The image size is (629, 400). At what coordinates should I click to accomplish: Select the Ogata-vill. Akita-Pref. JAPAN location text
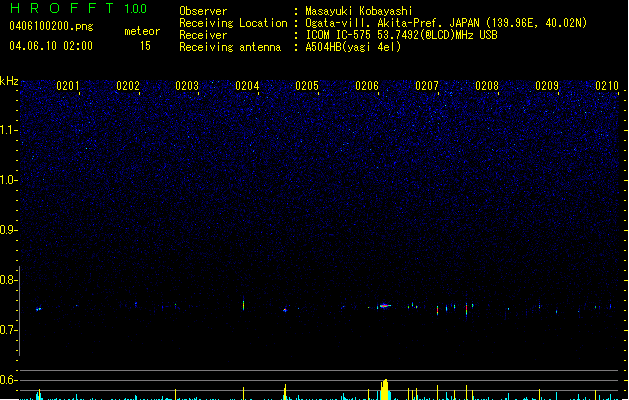click(446, 23)
